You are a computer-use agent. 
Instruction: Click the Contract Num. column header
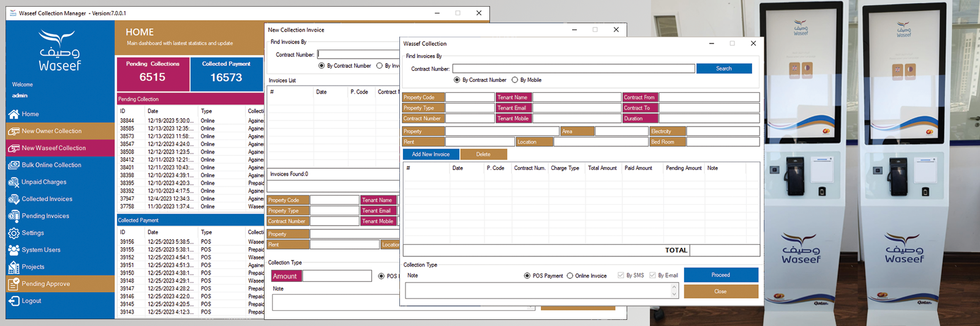point(530,168)
